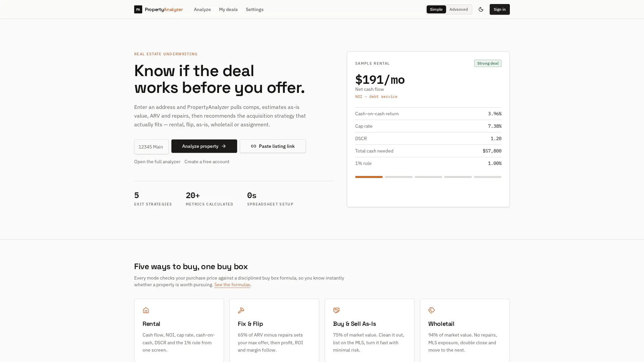This screenshot has height=362, width=644.
Task: Click the Cash-on-cash return value 3.96%
Action: point(495,114)
